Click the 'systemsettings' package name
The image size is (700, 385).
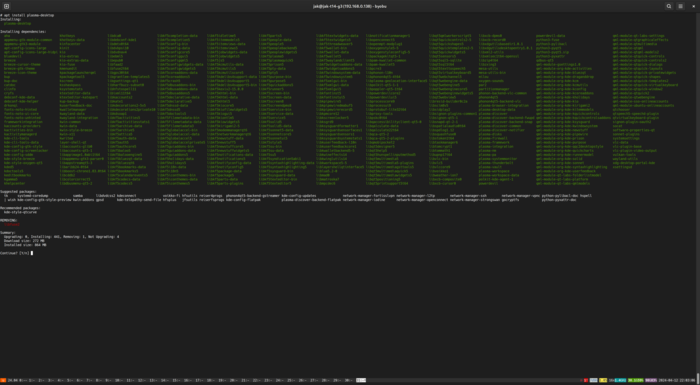(x=626, y=138)
